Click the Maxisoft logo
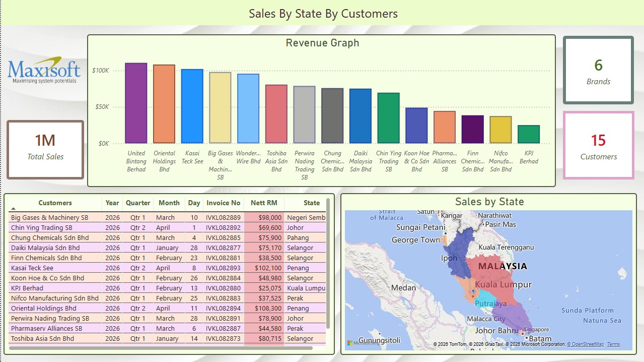 [x=44, y=70]
